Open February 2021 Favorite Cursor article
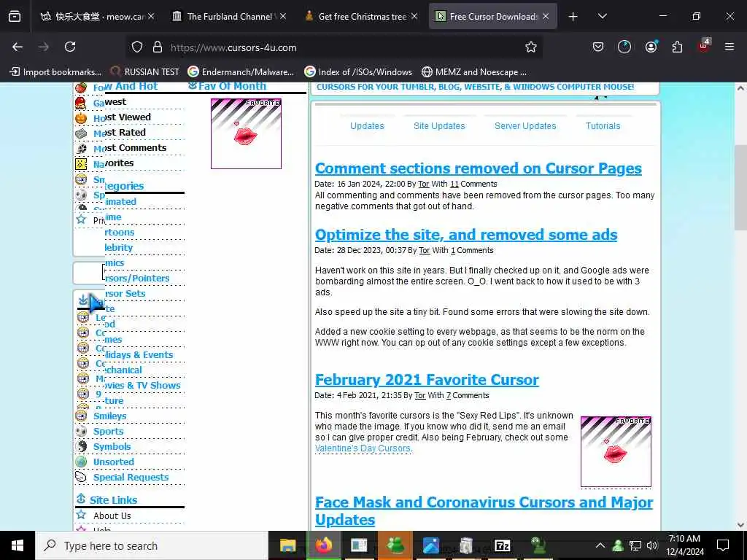This screenshot has height=560, width=747. pyautogui.click(x=427, y=379)
